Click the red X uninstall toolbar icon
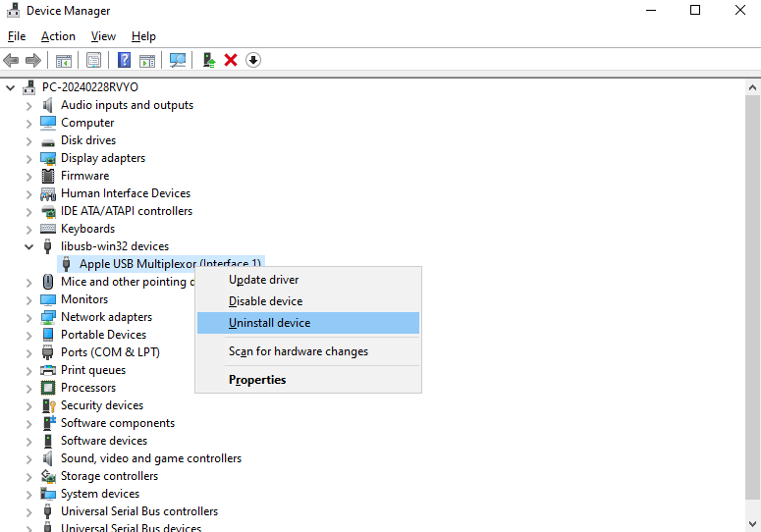Viewport: 761px width, 532px height. [231, 60]
